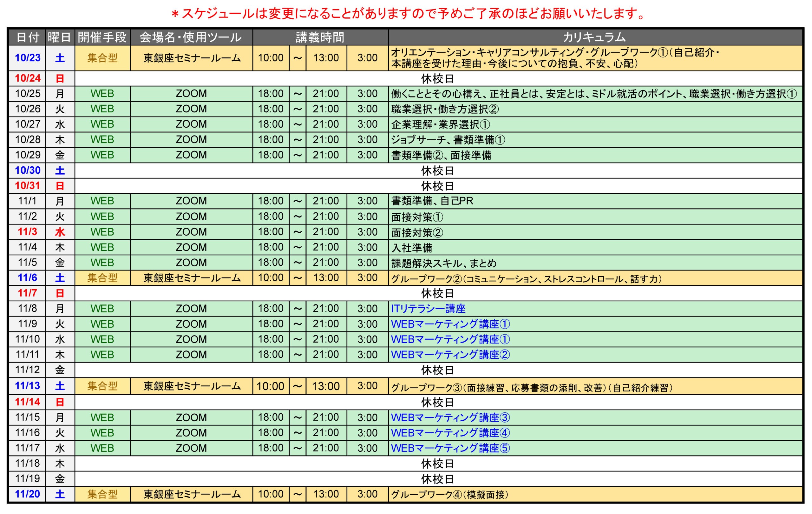Click the カリキュラム column header

[595, 37]
